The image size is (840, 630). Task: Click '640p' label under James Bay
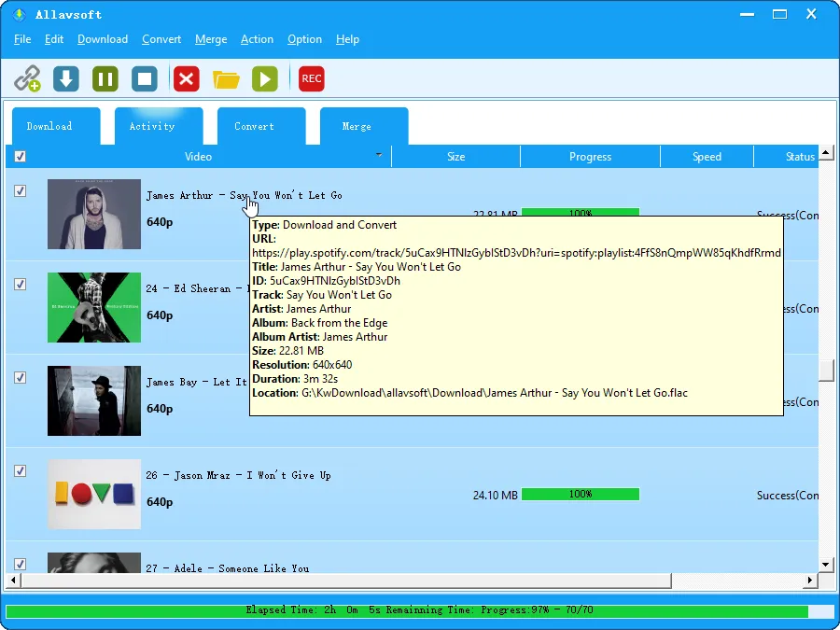160,409
